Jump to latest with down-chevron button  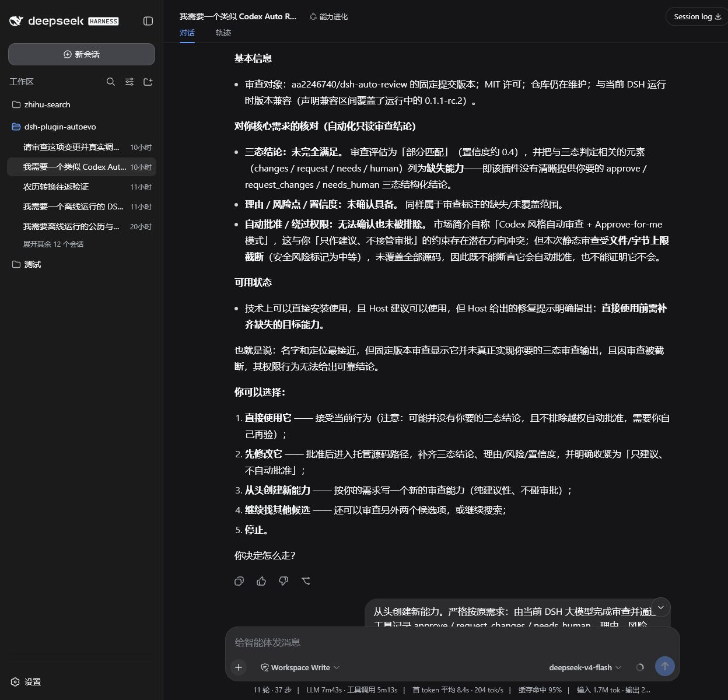[660, 607]
